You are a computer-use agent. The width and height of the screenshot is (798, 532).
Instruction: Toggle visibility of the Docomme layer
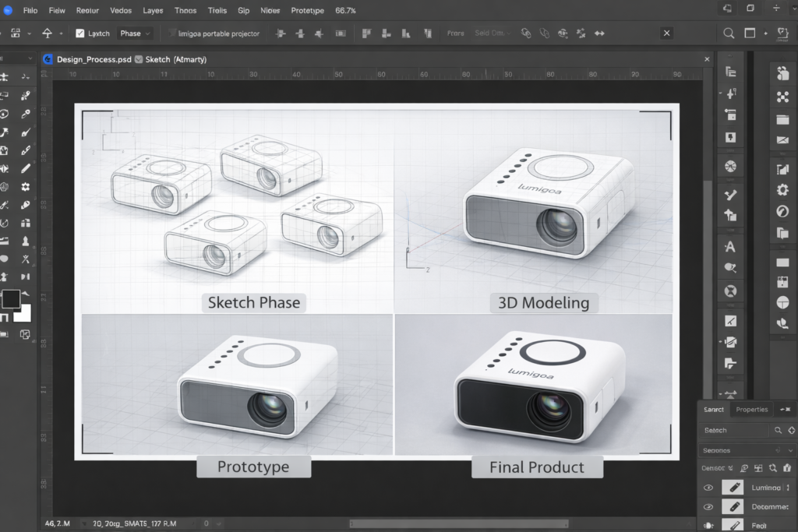coord(708,507)
